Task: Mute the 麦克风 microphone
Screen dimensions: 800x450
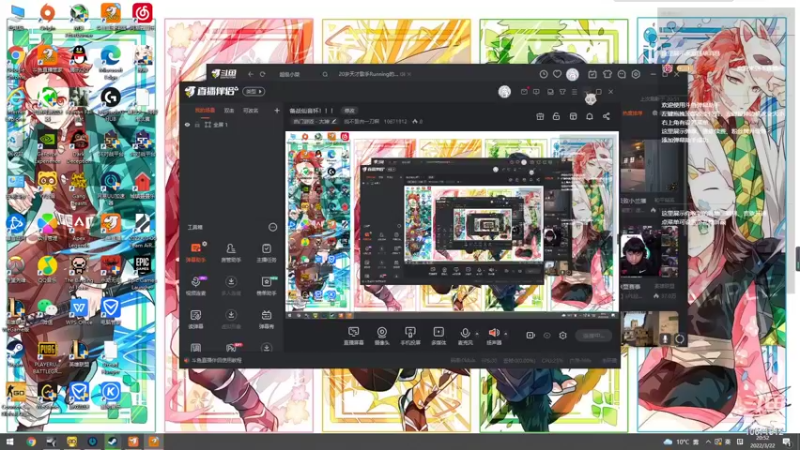Action: point(465,336)
